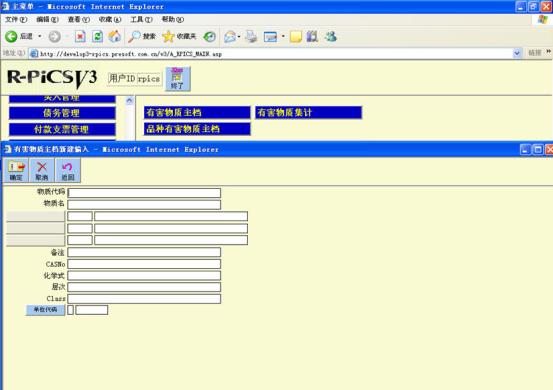Click the browser Back arrow icon

coord(11,36)
